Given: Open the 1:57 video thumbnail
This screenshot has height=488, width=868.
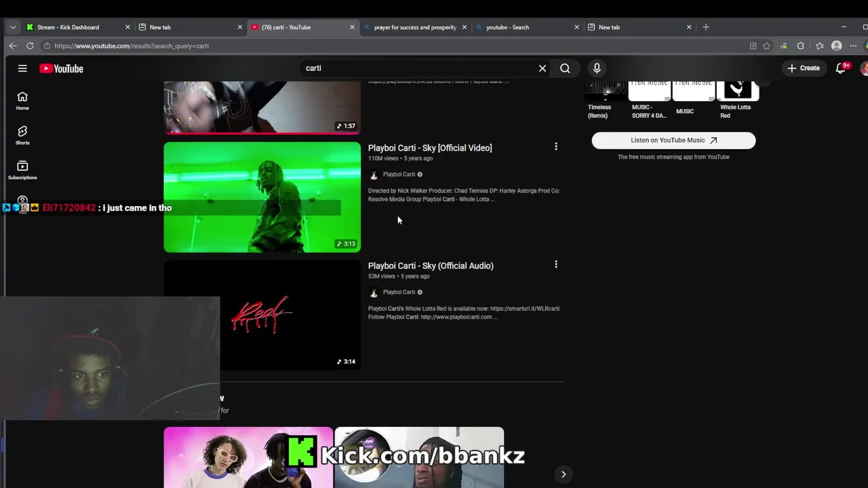Looking at the screenshot, I should pos(262,107).
